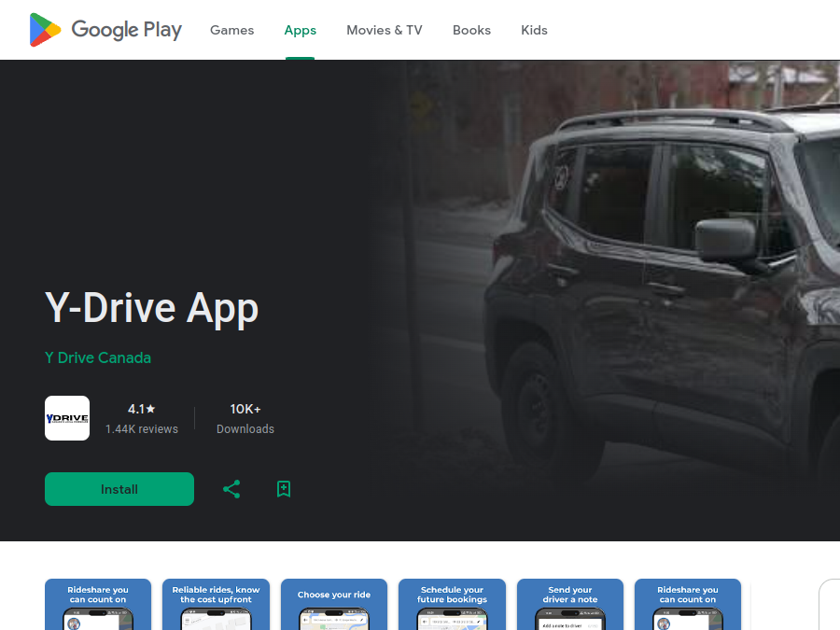The height and width of the screenshot is (630, 840).
Task: Open the last "Rideshare you can count on" screenshot
Action: [x=688, y=604]
